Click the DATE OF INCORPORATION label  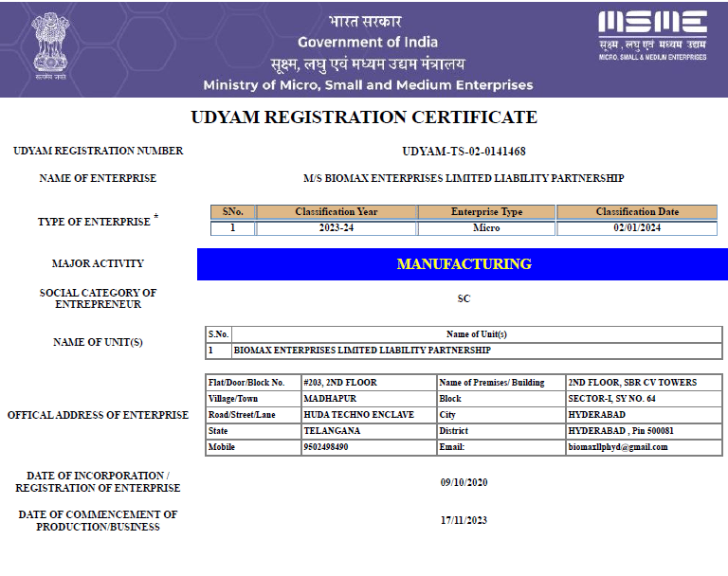pos(98,482)
